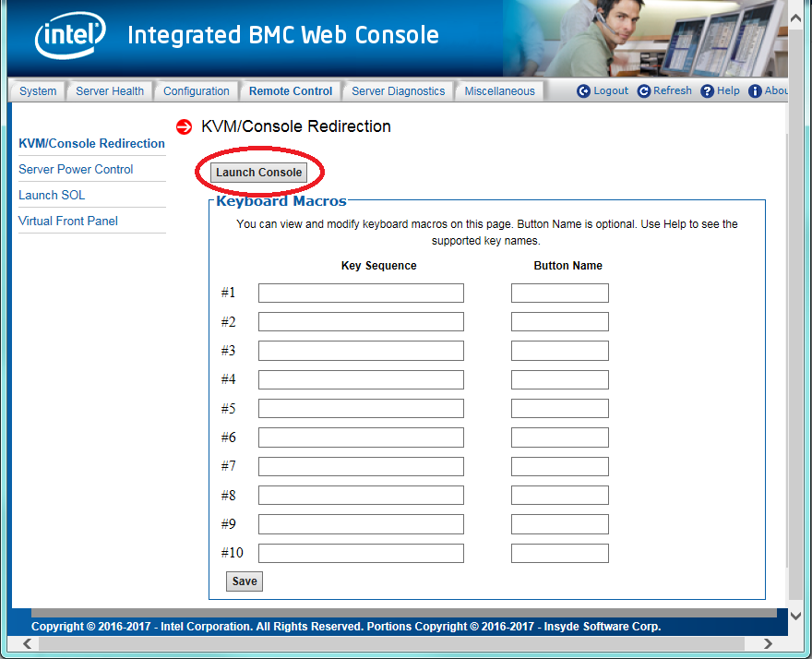Switch to the Server Health tab
The image size is (812, 659).
click(110, 91)
